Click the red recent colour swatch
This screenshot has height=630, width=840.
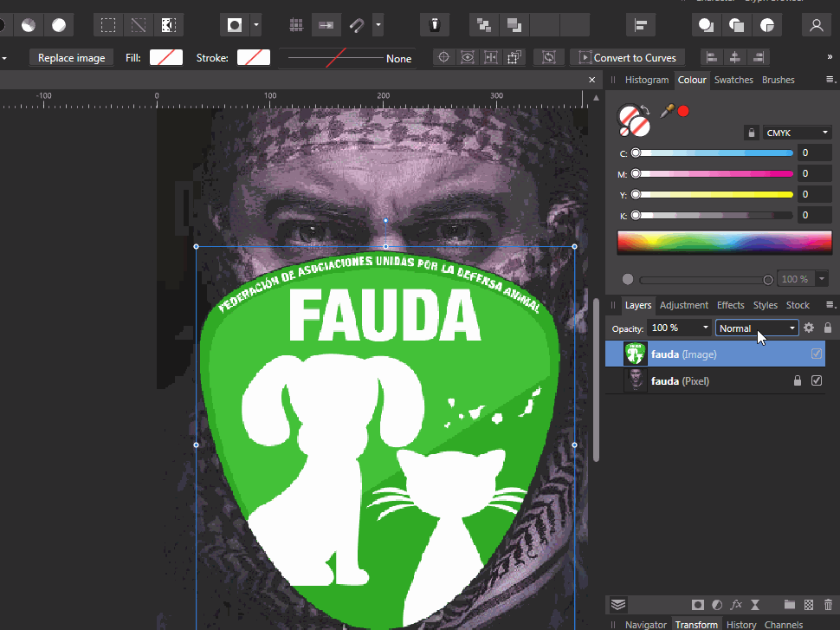tap(683, 111)
